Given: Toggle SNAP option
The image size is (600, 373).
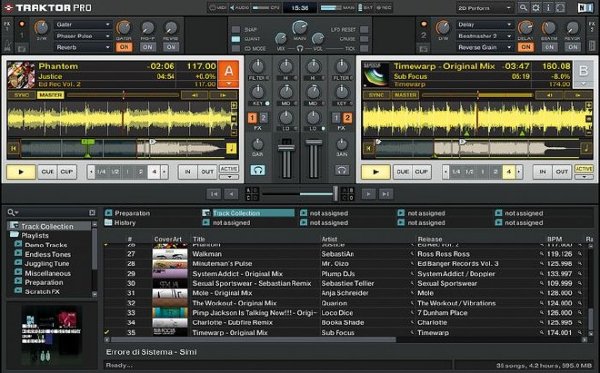Looking at the screenshot, I should 236,29.
